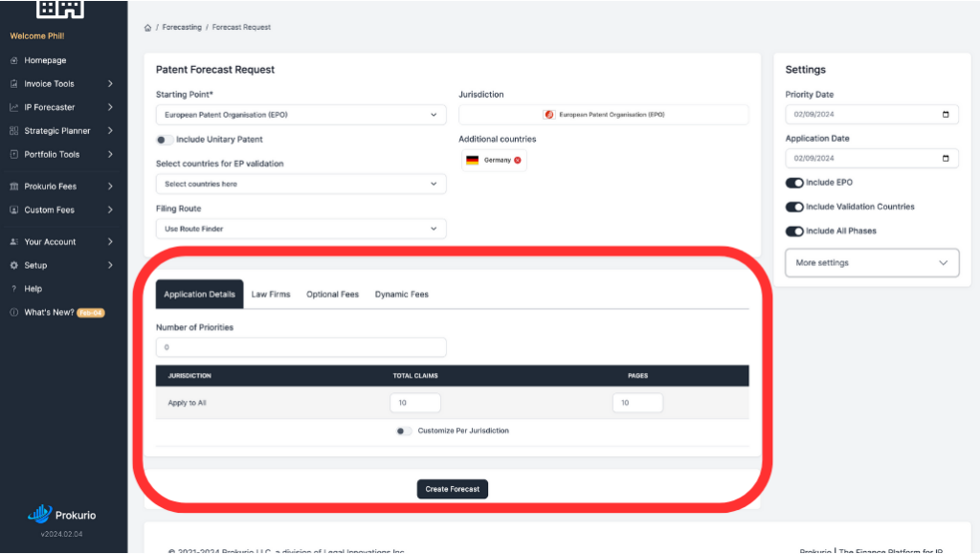Click the Prokurio logo in sidebar
This screenshot has height=554, width=980.
(62, 514)
